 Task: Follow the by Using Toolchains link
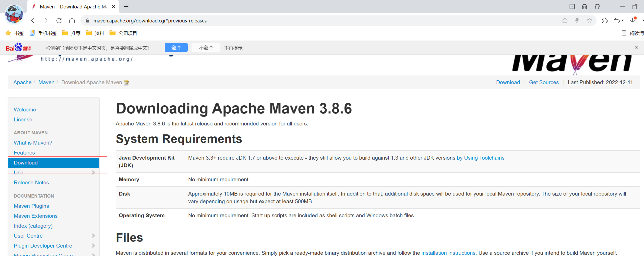click(x=481, y=158)
